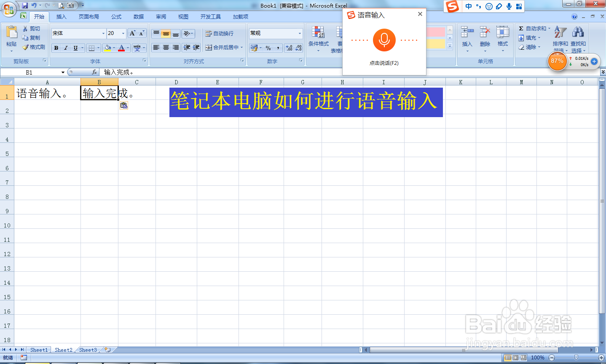Apply the fill color bucket
The width and height of the screenshot is (606, 364).
pyautogui.click(x=108, y=48)
